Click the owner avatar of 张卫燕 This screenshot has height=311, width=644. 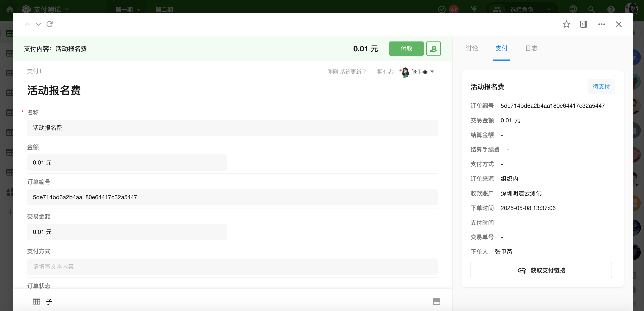coord(404,72)
